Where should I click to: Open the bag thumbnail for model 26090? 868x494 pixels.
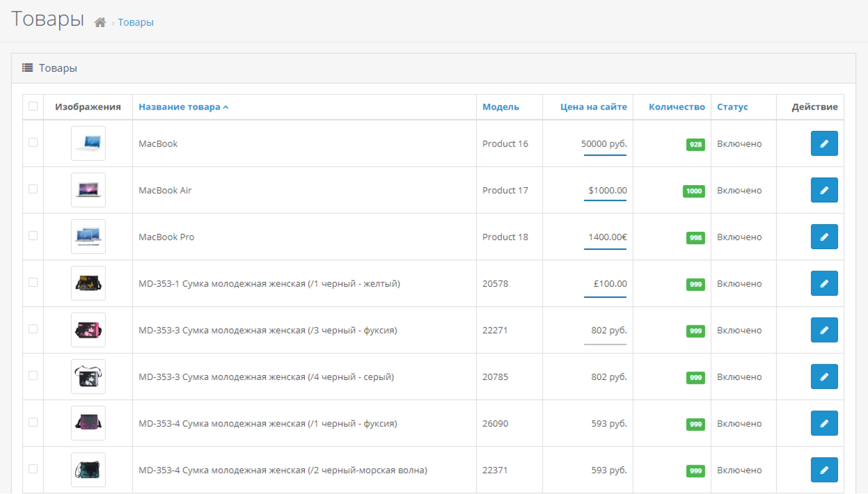pyautogui.click(x=88, y=423)
